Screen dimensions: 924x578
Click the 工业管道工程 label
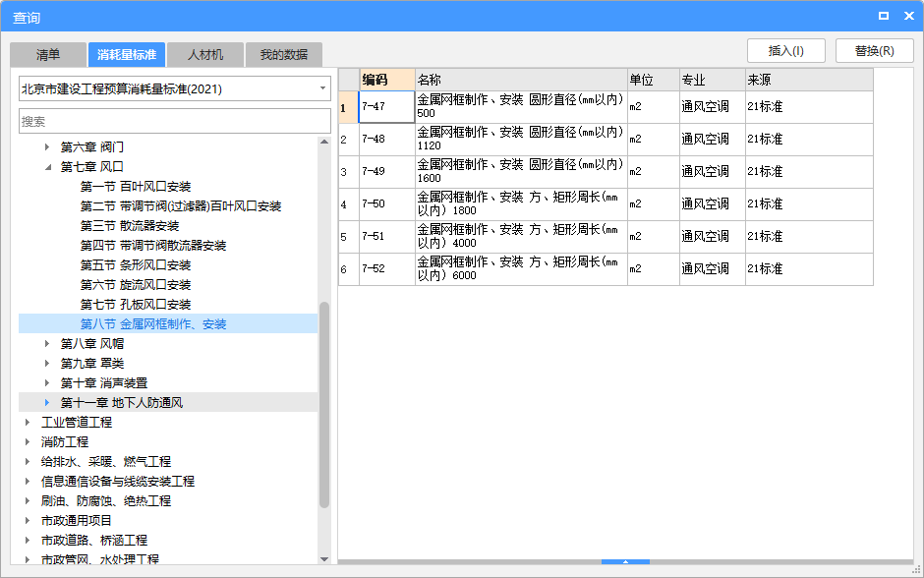coord(76,422)
